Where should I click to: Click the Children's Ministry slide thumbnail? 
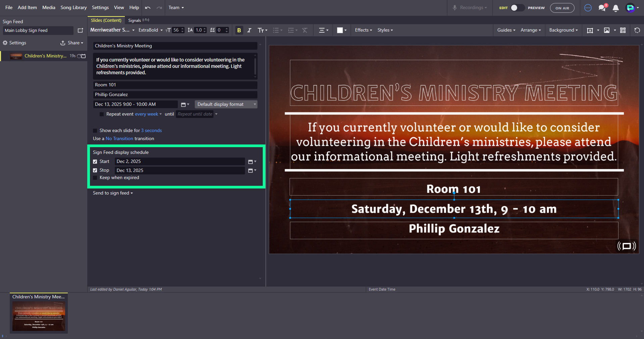[x=39, y=316]
